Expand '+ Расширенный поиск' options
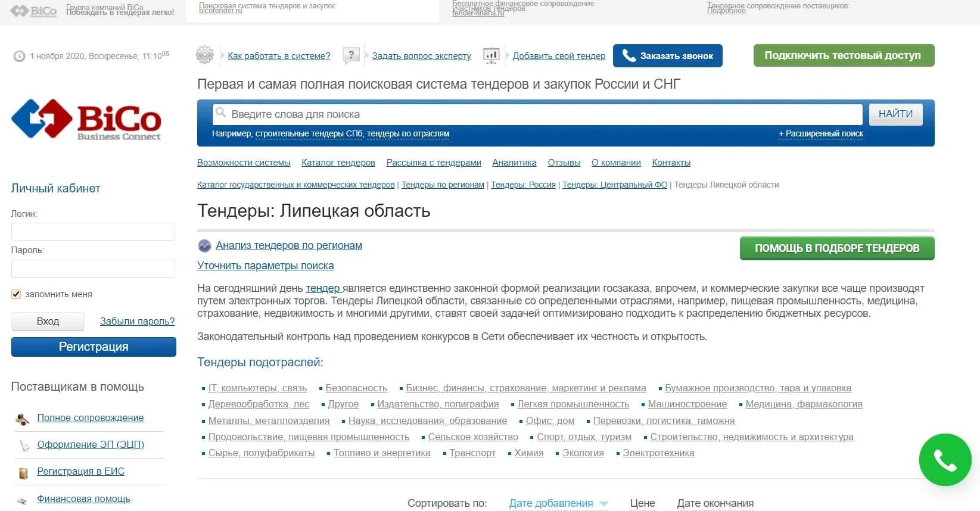Screen dimensions: 980x511 click(820, 134)
